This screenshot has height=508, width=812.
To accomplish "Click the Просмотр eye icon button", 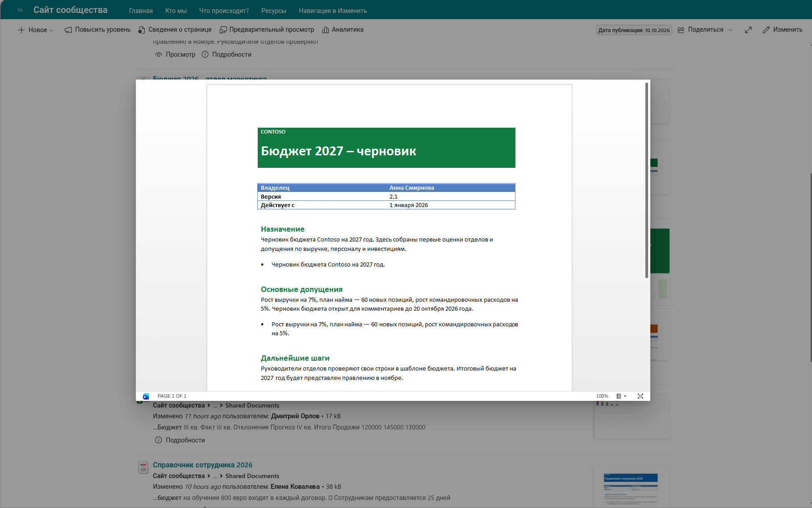I will pyautogui.click(x=175, y=54).
